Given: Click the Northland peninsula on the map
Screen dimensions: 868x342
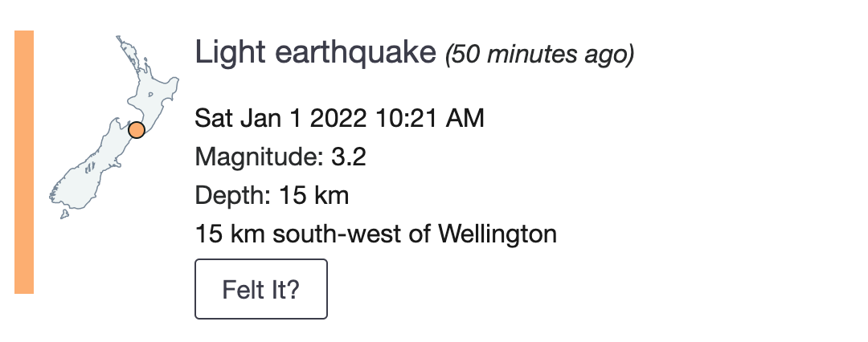Looking at the screenshot, I should click(132, 55).
